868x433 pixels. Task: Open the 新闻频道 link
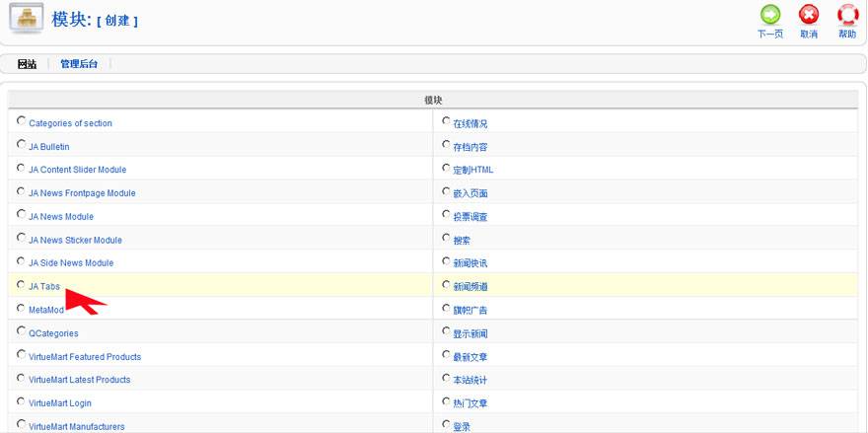[470, 287]
